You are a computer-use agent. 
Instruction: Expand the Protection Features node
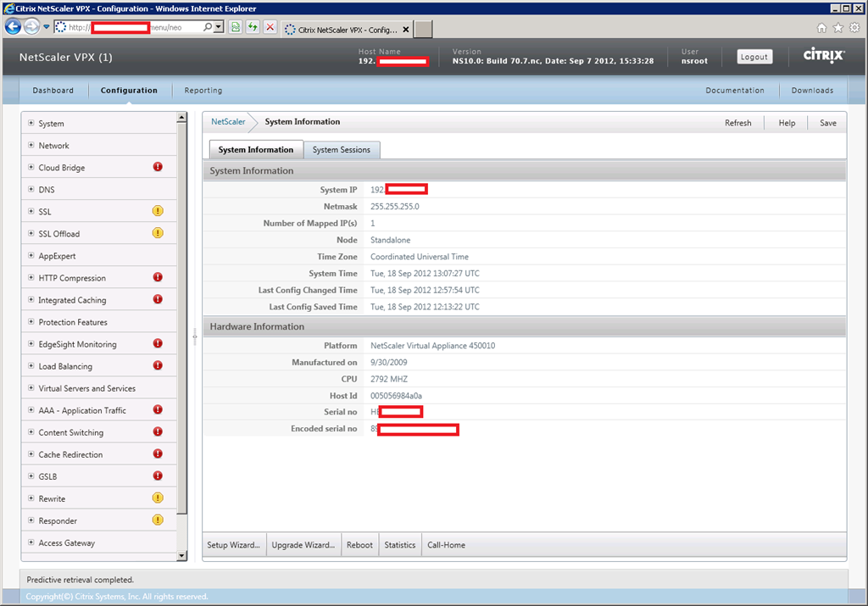pyautogui.click(x=31, y=321)
